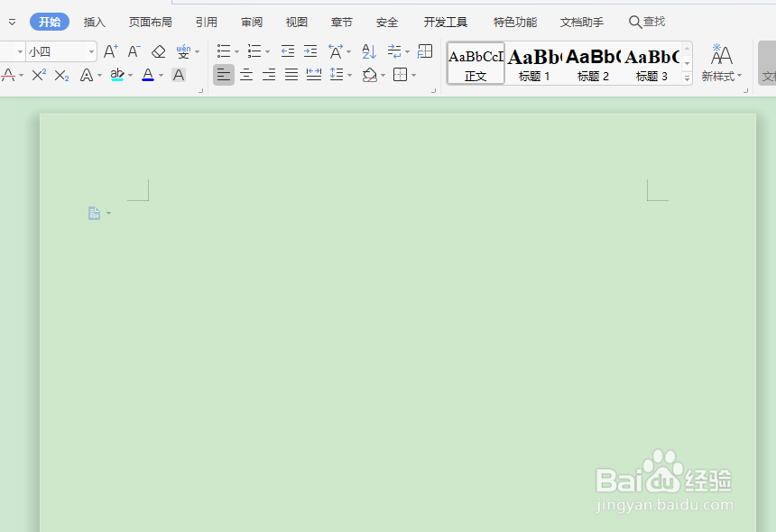Apply superscript formatting
Image resolution: width=776 pixels, height=532 pixels.
(39, 75)
